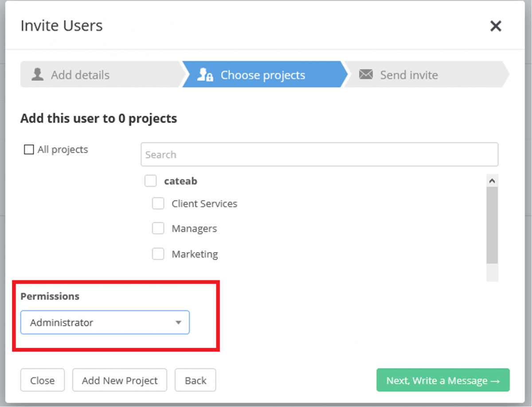
Task: Click the user-lock icon on Choose projects step
Action: [x=205, y=74]
